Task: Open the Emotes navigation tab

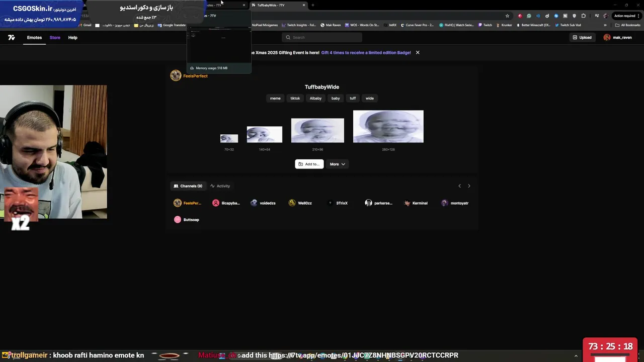Action: 34,38
